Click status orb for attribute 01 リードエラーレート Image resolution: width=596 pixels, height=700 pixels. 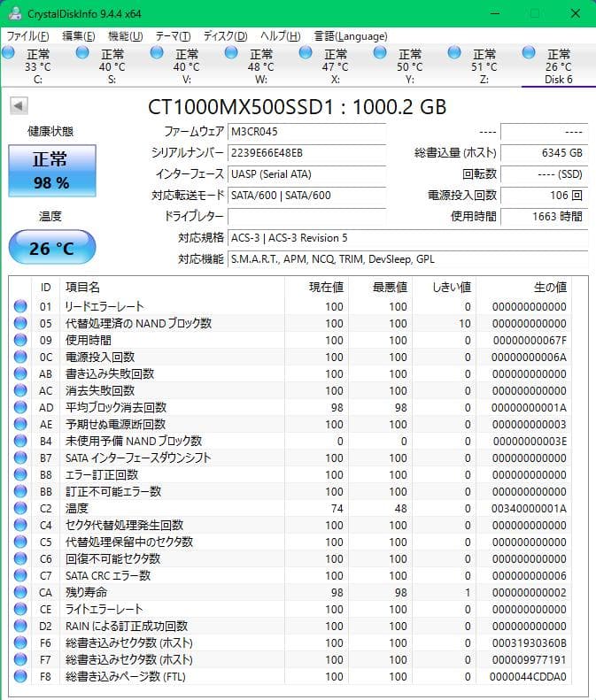coord(20,306)
